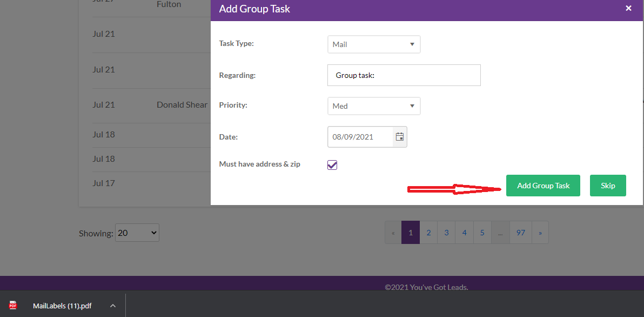Click Donald Shear in the list
This screenshot has width=644, height=317.
[x=182, y=105]
